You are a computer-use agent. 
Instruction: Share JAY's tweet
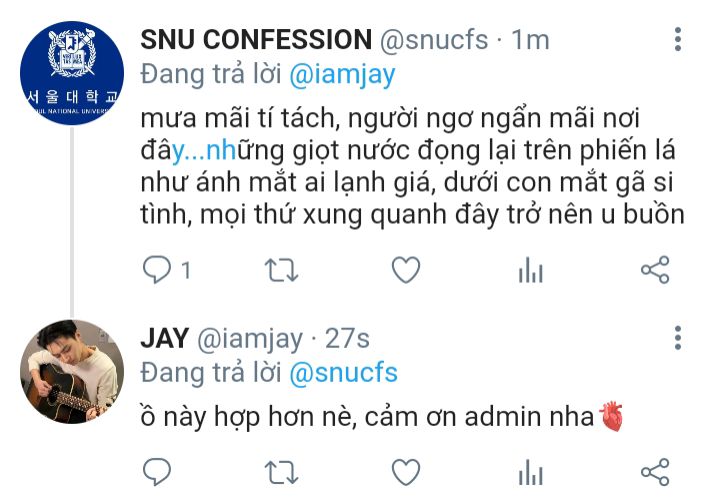[x=654, y=471]
